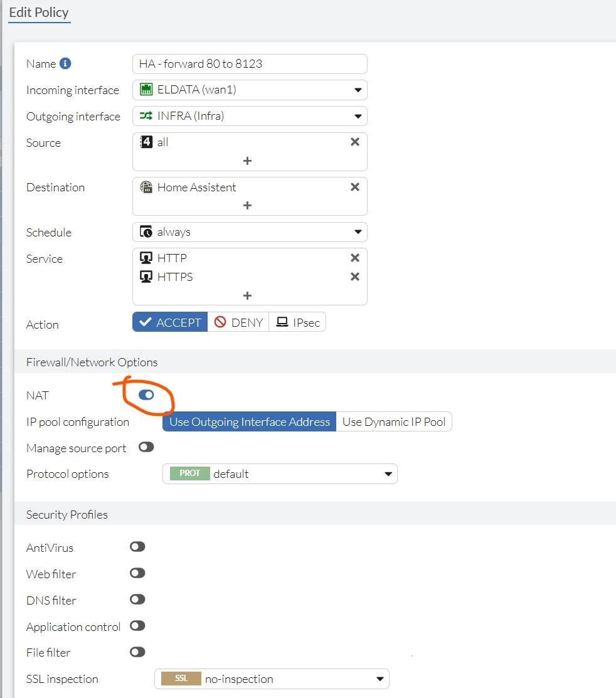The image size is (616, 698).
Task: Click the IPv4 address icon beside all
Action: pyautogui.click(x=146, y=142)
